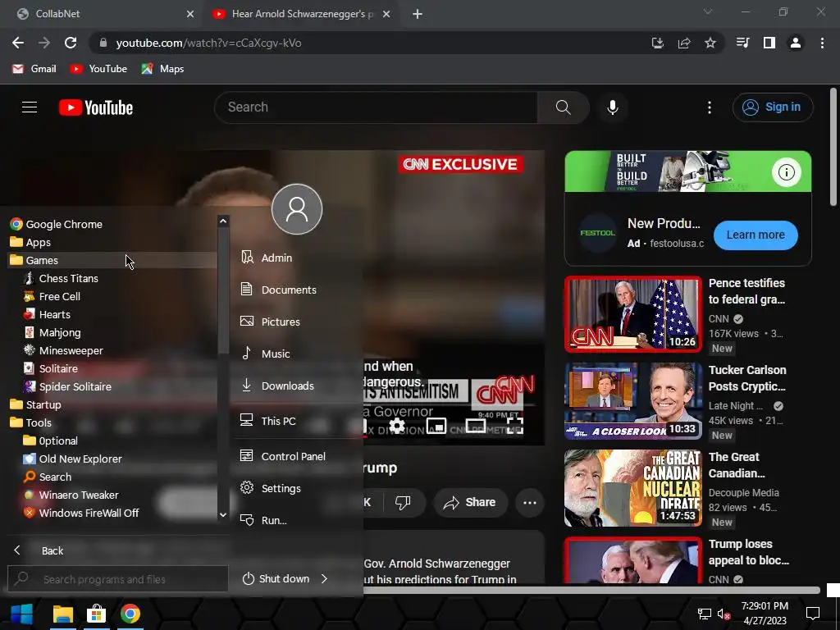
Task: Open Chrome tab search chevron
Action: tap(708, 11)
